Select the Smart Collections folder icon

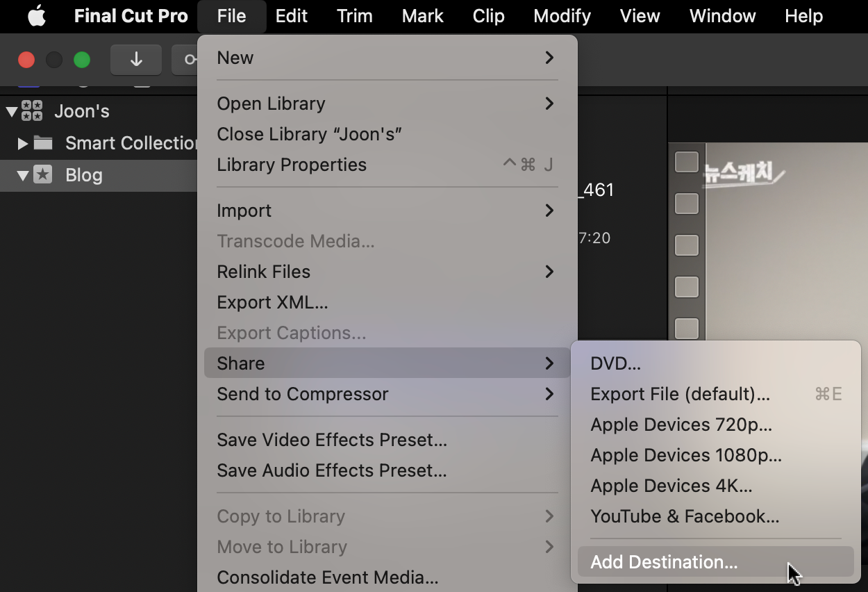click(43, 143)
